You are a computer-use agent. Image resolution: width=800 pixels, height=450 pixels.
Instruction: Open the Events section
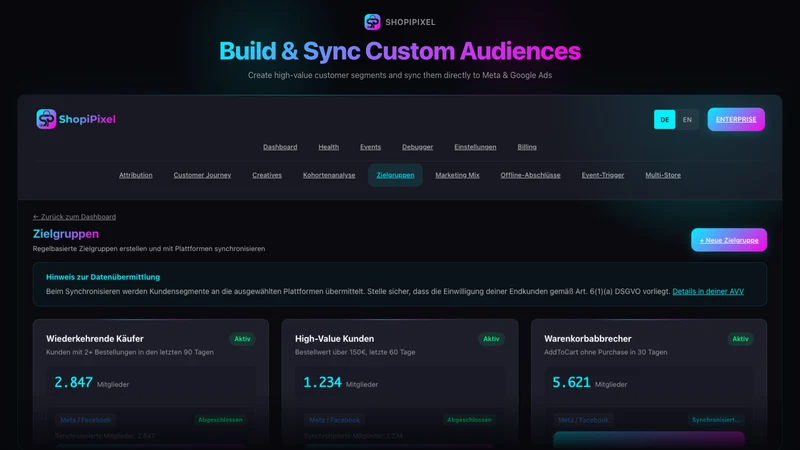point(370,147)
